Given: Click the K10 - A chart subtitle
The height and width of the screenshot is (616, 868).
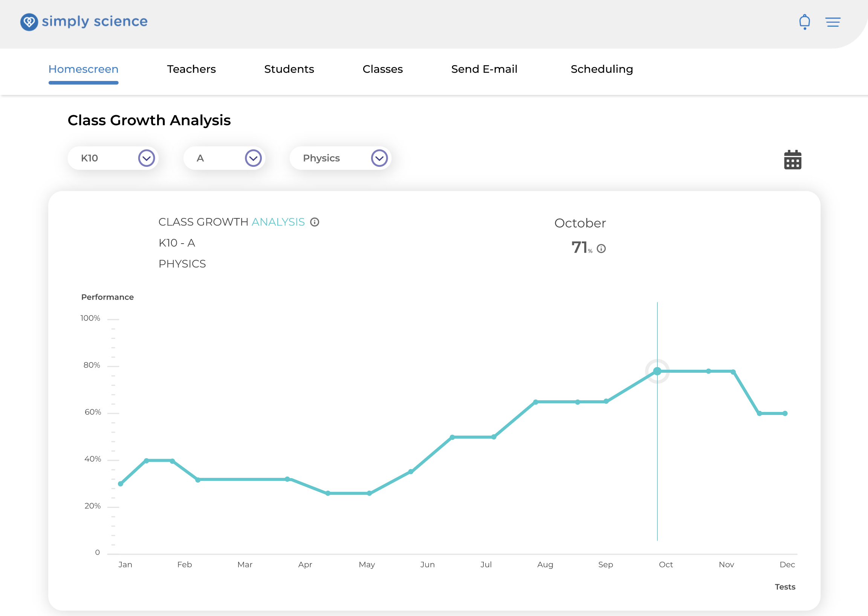Looking at the screenshot, I should pyautogui.click(x=177, y=243).
